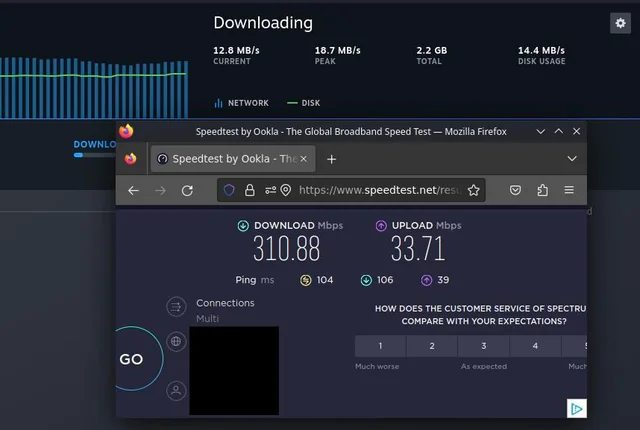Click the Firefox logo in title bar
The image size is (640, 430).
tap(126, 131)
